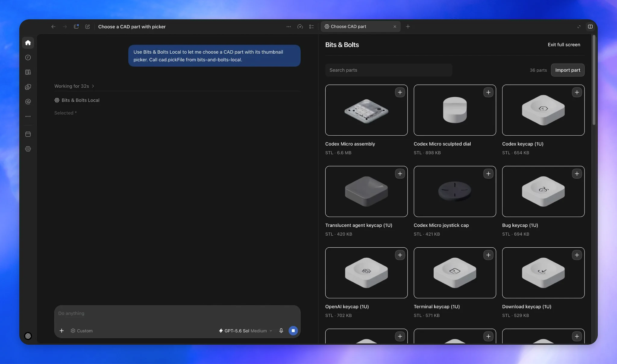Stop generation with the blue stop button
617x364 pixels.
(x=293, y=331)
